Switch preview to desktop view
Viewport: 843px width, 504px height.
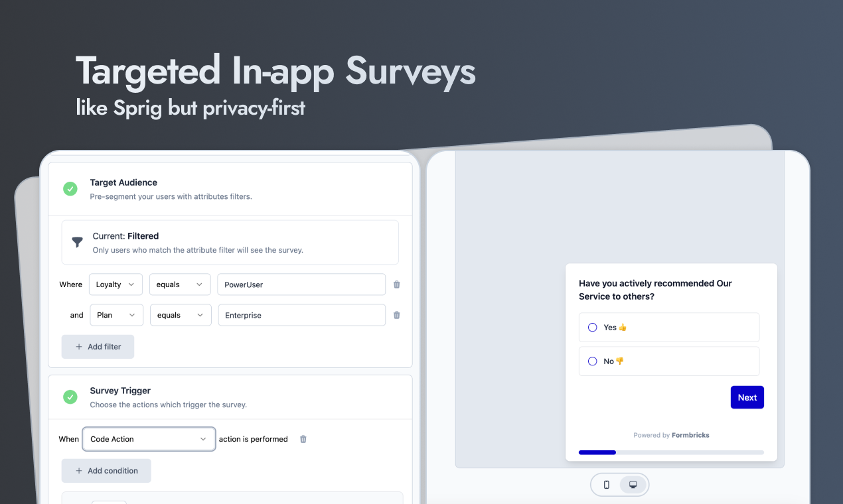[633, 485]
